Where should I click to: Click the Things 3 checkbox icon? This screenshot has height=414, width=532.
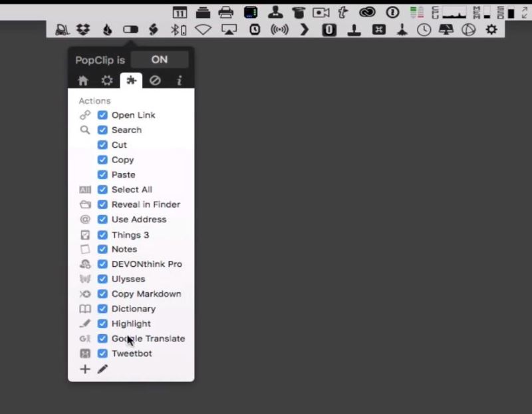(85, 235)
